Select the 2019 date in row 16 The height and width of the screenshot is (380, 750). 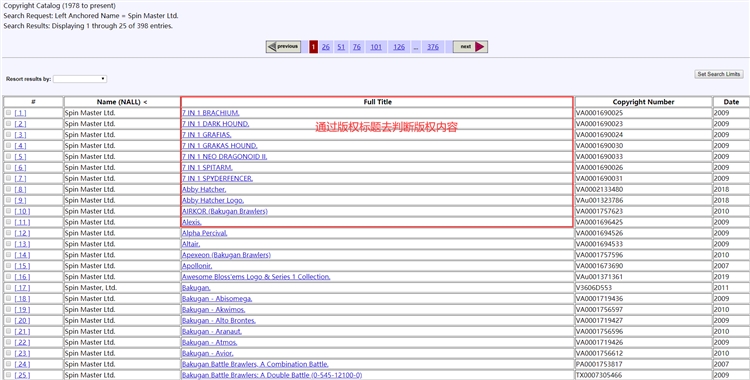(721, 277)
